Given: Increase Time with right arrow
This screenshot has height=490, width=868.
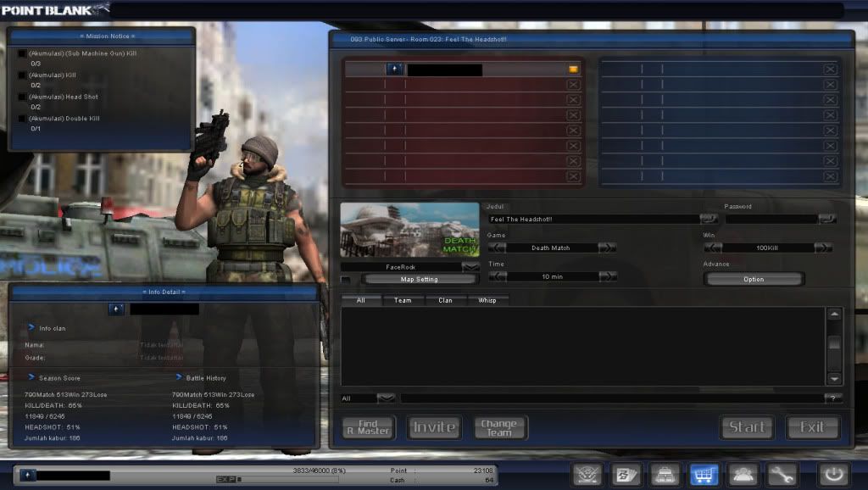Looking at the screenshot, I should (x=607, y=276).
